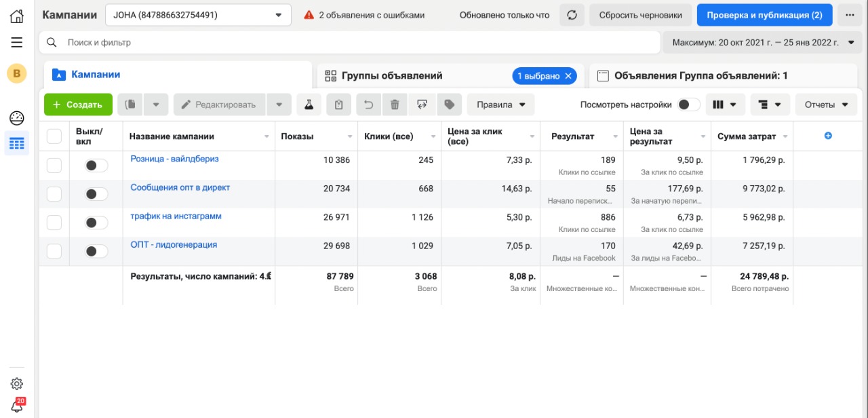Refresh data with the circular arrows icon
Image resolution: width=868 pixels, height=418 pixels.
572,15
